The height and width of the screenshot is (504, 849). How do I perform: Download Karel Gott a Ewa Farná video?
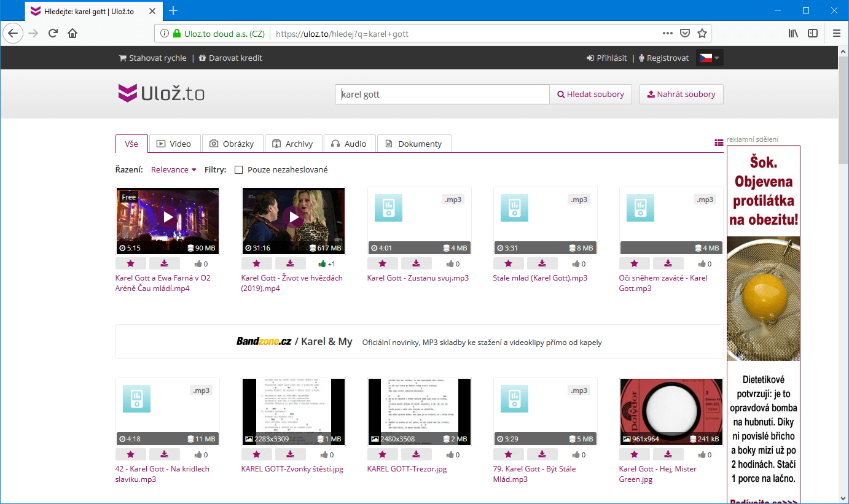(x=165, y=263)
